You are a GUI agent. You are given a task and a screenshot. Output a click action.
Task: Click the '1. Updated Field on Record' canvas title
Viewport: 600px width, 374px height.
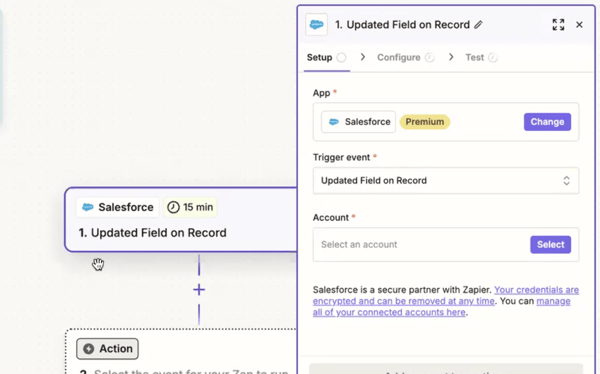152,233
